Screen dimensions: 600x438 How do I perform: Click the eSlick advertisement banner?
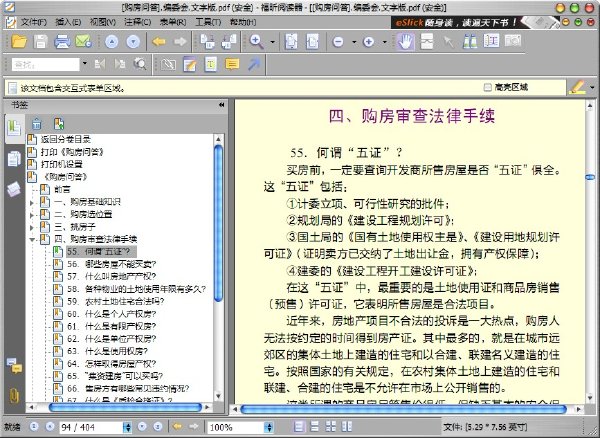(474, 22)
